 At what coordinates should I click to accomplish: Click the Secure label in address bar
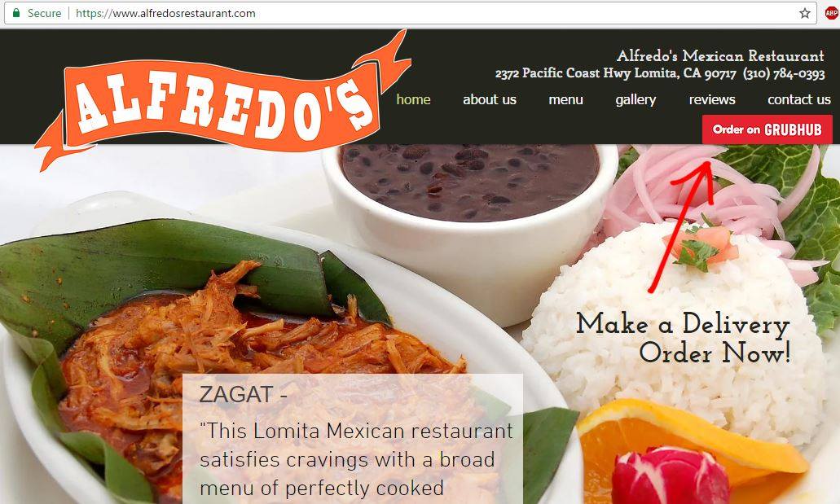[x=44, y=13]
